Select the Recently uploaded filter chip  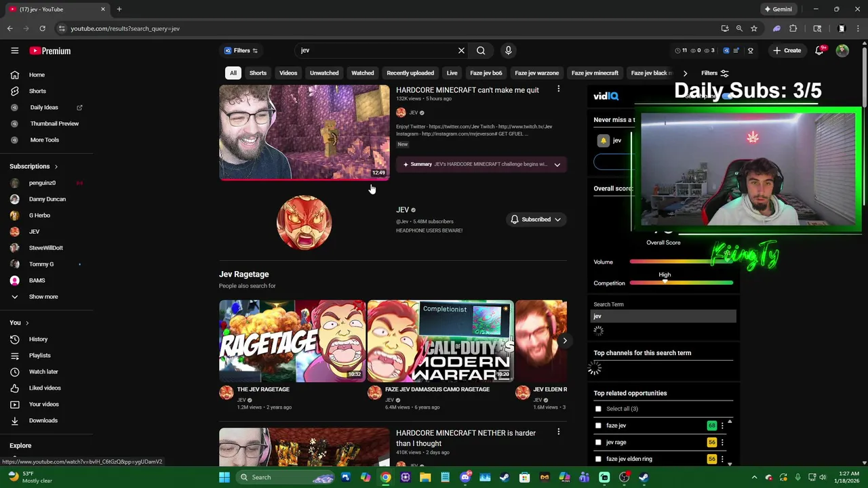pyautogui.click(x=410, y=73)
